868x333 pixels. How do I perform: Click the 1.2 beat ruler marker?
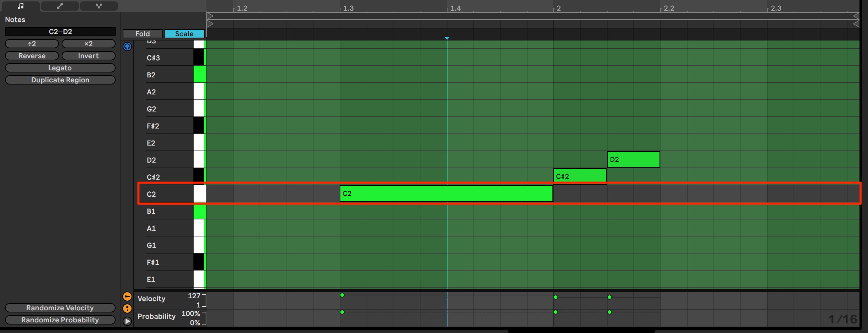click(242, 8)
